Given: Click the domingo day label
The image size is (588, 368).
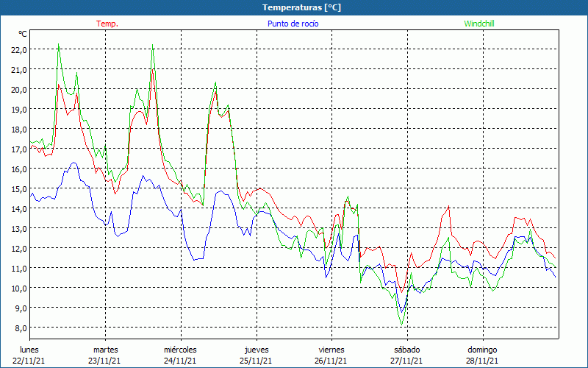Looking at the screenshot, I should (x=482, y=350).
